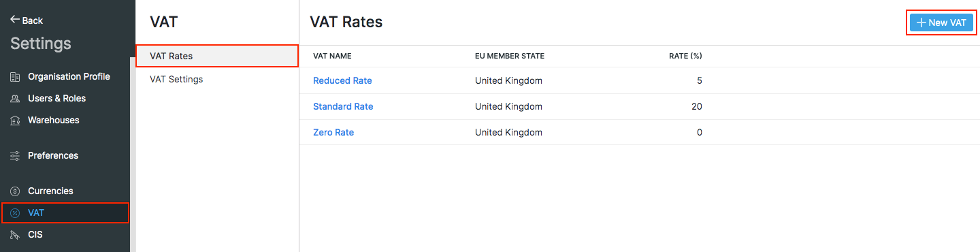The width and height of the screenshot is (980, 252).
Task: Click the Back arrow icon
Action: point(15,20)
